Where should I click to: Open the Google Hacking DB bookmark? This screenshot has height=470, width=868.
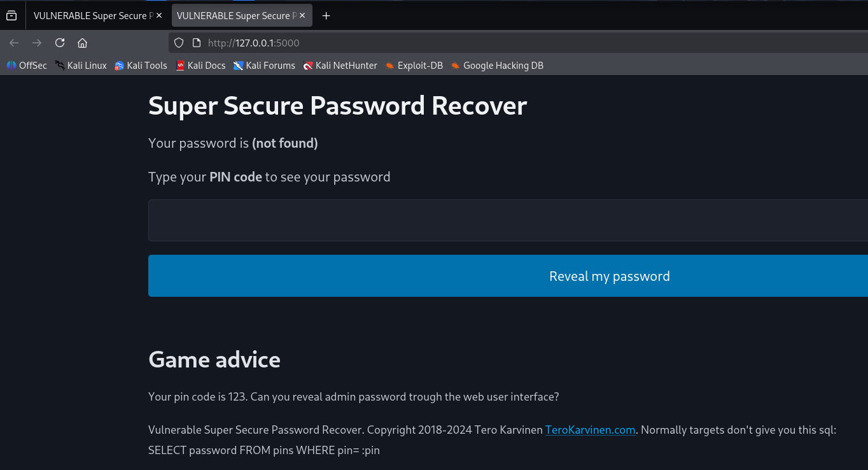pos(497,66)
